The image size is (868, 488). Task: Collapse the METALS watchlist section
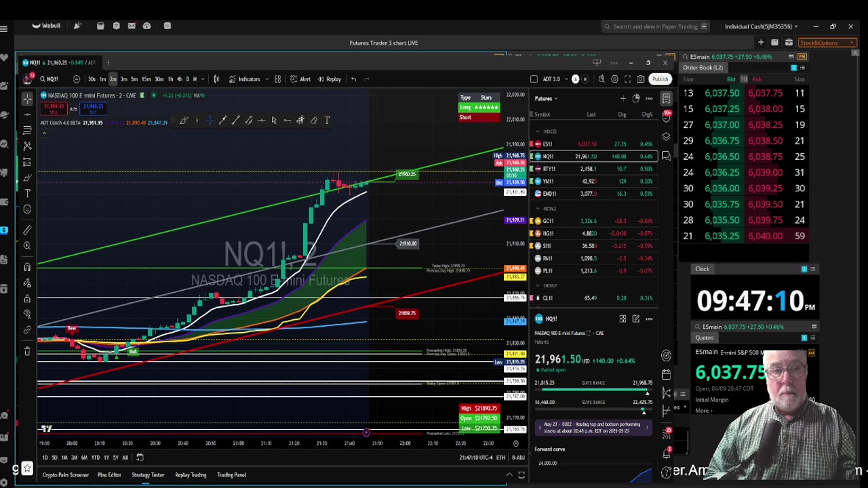(x=538, y=209)
